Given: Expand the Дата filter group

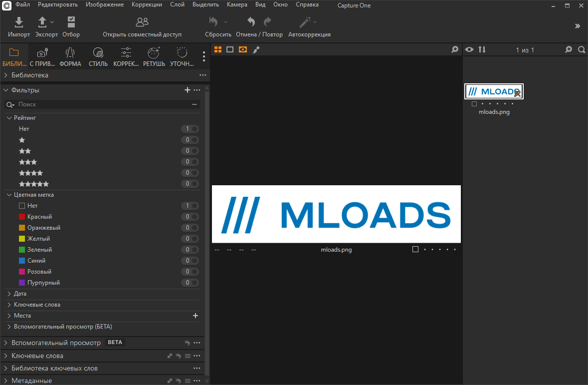Looking at the screenshot, I should tap(9, 294).
